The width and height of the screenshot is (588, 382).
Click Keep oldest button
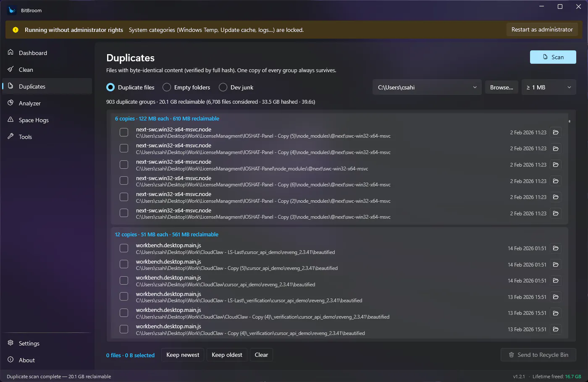point(227,355)
